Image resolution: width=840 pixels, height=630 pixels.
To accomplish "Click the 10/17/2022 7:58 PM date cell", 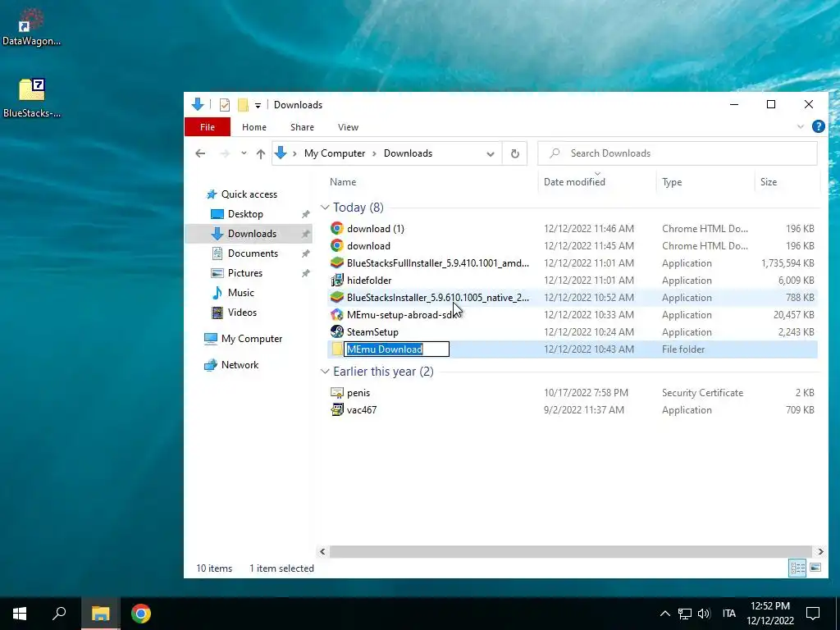I will click(x=586, y=393).
